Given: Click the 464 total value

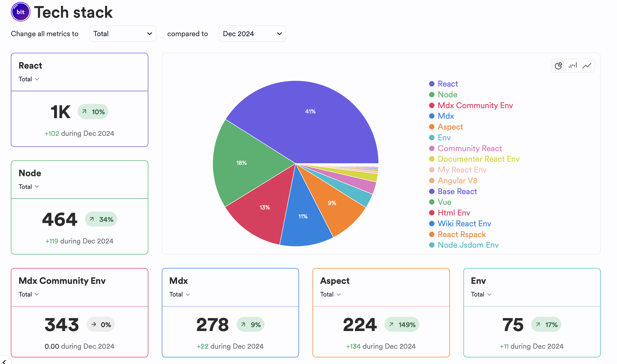Looking at the screenshot, I should (x=60, y=219).
